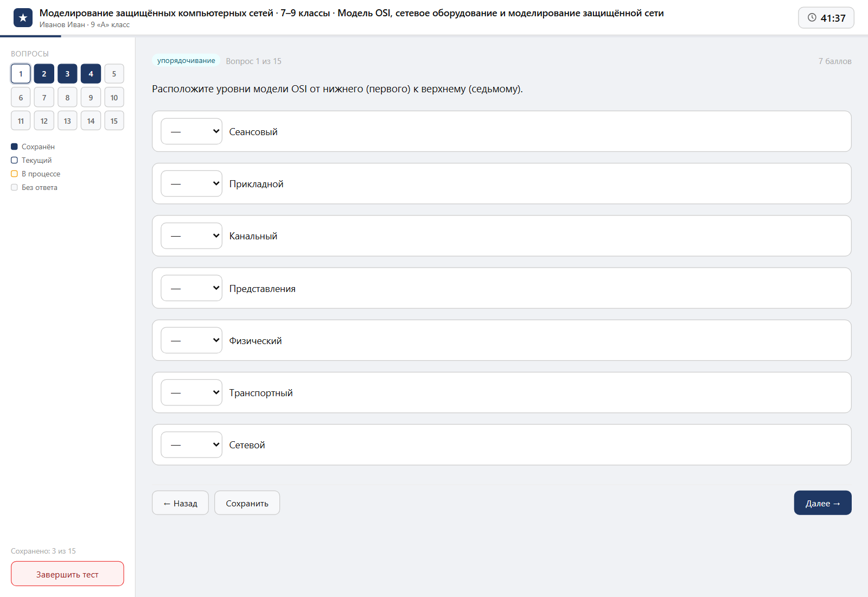Click the Далее next button
868x597 pixels.
pos(822,503)
